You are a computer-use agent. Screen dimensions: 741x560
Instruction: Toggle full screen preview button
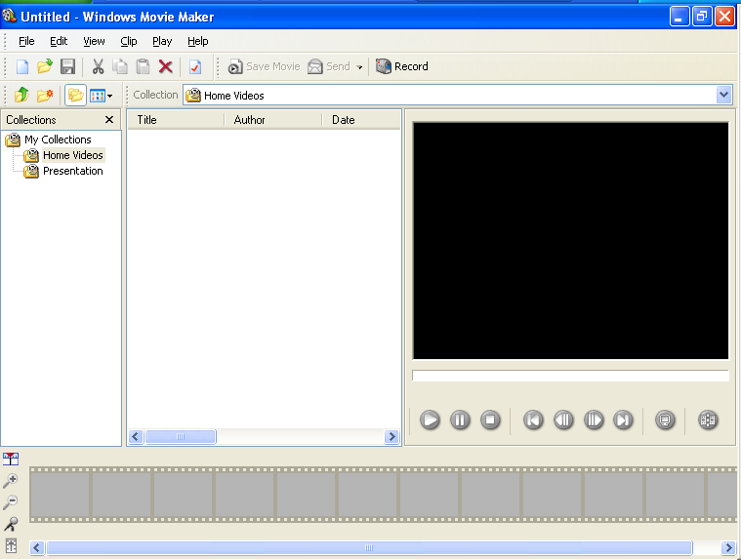coord(665,420)
